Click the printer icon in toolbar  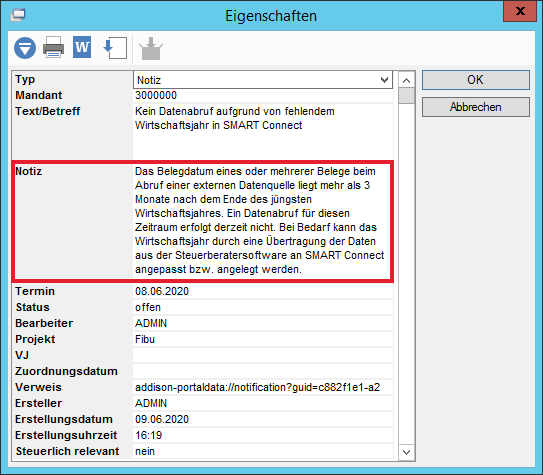pos(53,47)
